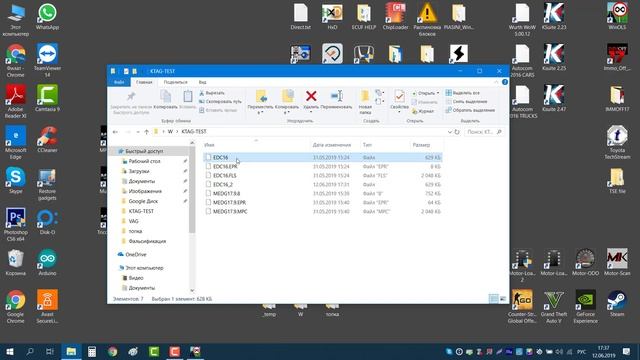Open VAG folder in navigation pane
The width and height of the screenshot is (640, 360).
133,221
